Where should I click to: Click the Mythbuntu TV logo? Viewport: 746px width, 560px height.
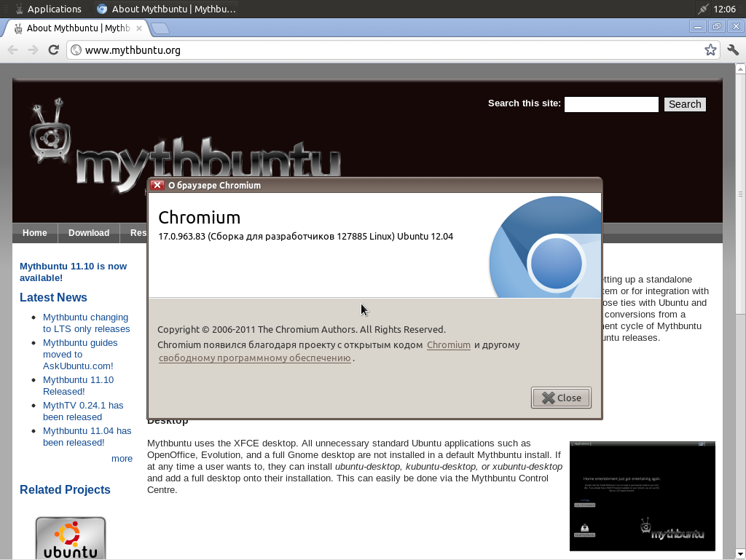(x=50, y=135)
